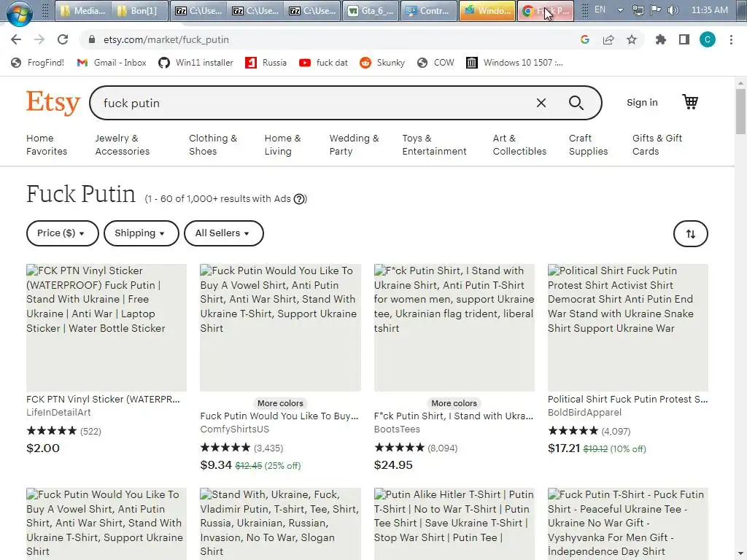Screen dimensions: 747x560
Task: Open the ComfyShirtsUS shop link
Action: [x=234, y=429]
